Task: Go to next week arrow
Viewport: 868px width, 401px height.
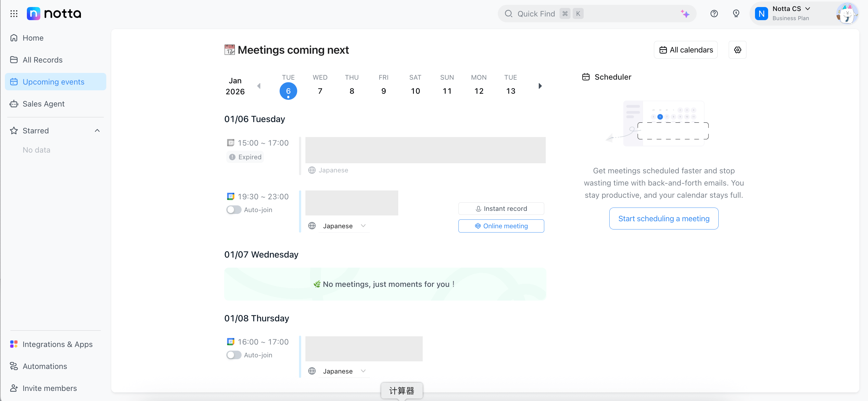Action: [x=540, y=86]
